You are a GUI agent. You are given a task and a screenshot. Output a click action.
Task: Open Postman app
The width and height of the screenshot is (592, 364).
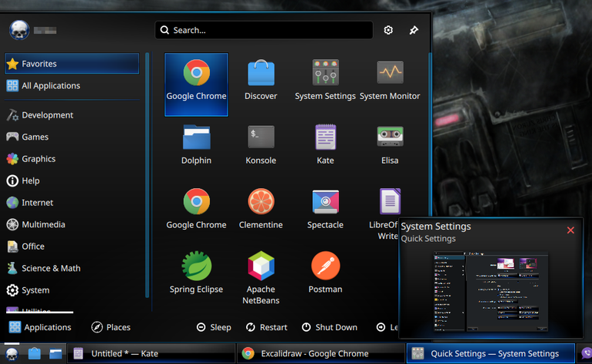tap(325, 273)
